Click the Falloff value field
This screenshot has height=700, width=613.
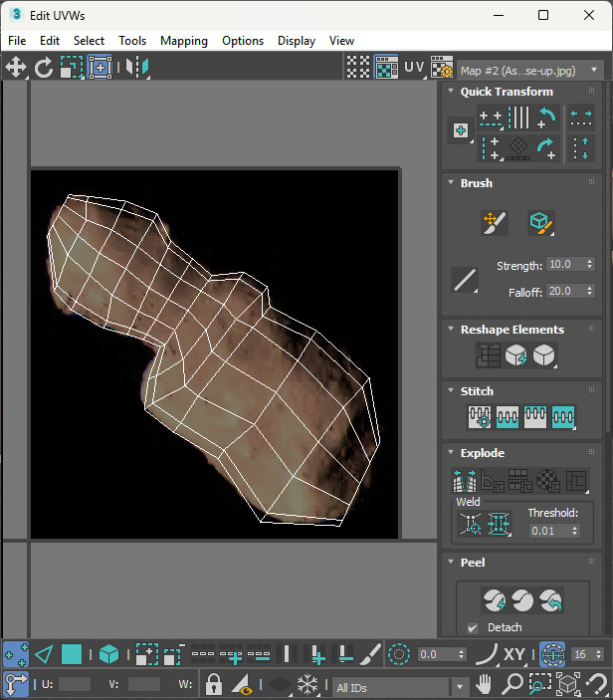tap(565, 291)
